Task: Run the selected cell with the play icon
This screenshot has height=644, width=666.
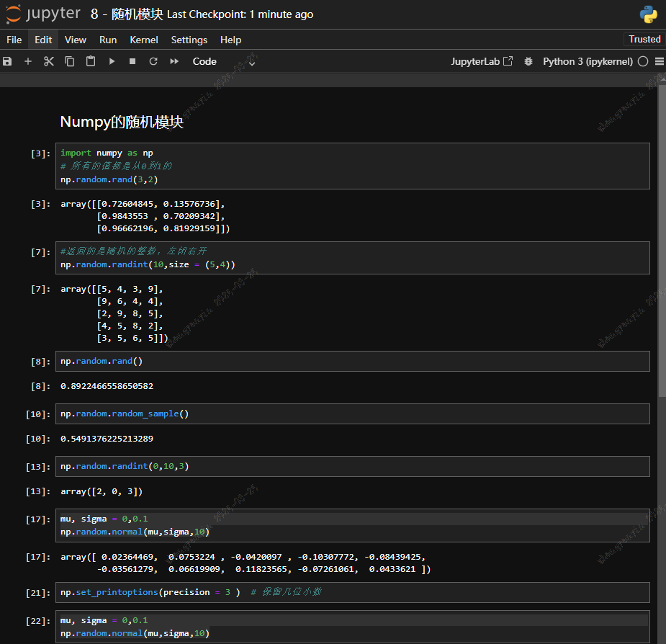Action: click(112, 62)
